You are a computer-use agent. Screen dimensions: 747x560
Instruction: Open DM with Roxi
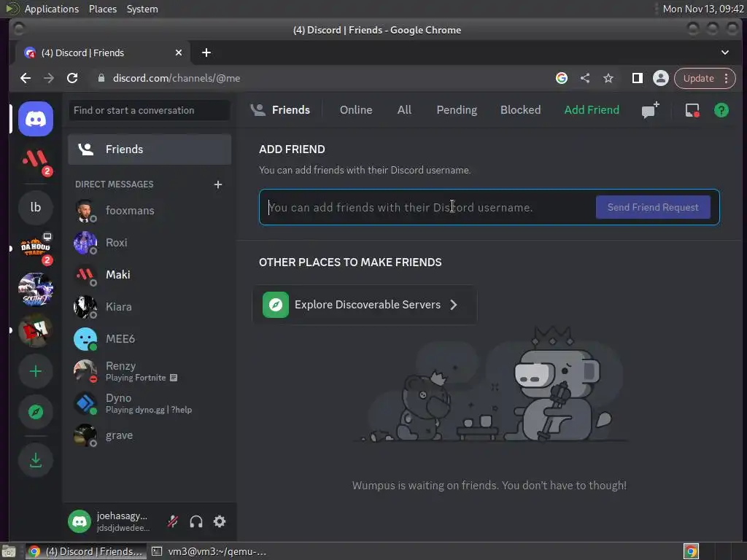(x=150, y=242)
